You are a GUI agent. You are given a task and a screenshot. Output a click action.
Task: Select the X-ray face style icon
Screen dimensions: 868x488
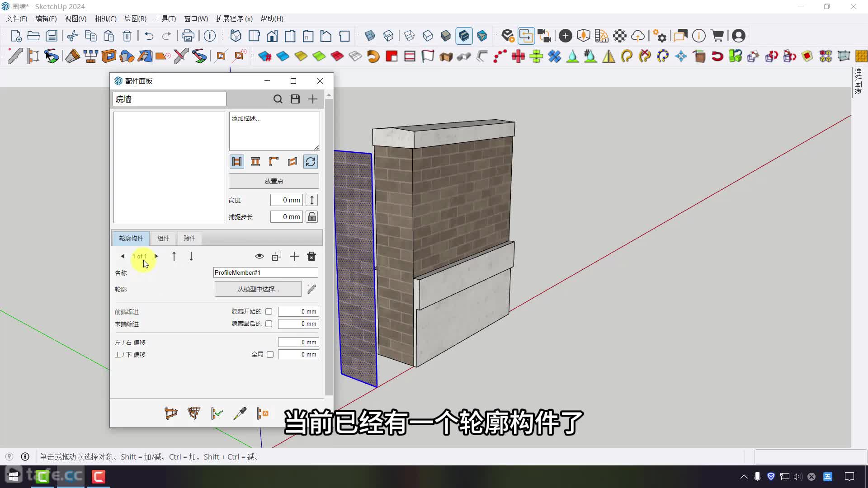coord(370,36)
